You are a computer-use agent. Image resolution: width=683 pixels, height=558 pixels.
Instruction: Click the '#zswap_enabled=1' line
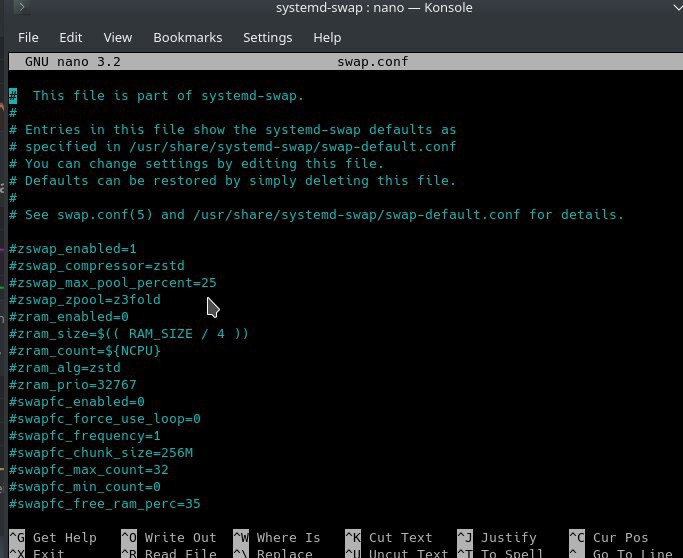click(x=73, y=249)
